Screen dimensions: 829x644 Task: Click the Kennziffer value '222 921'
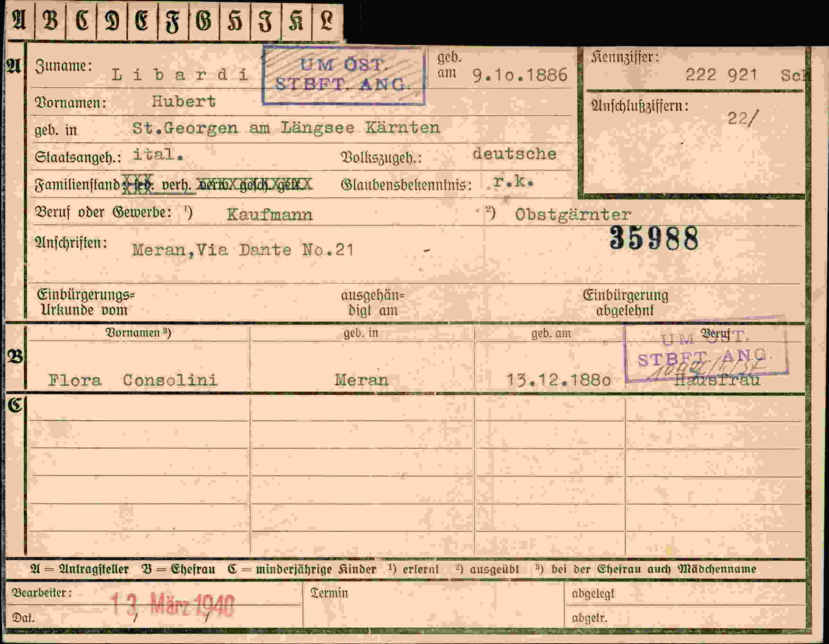click(721, 75)
